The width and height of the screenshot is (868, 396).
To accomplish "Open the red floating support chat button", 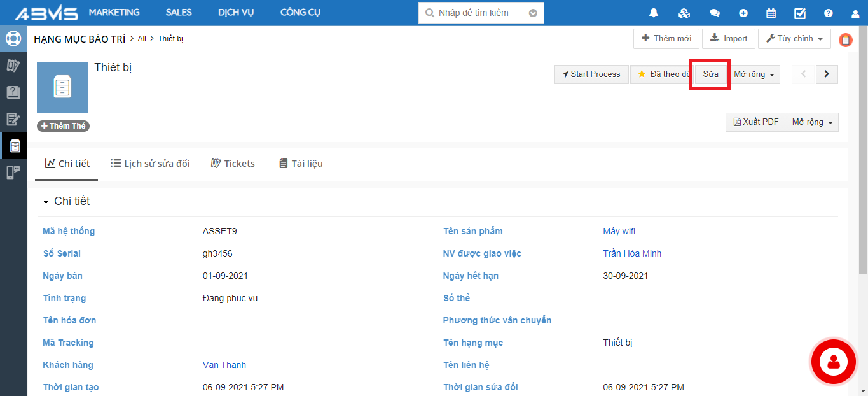I will coord(834,362).
